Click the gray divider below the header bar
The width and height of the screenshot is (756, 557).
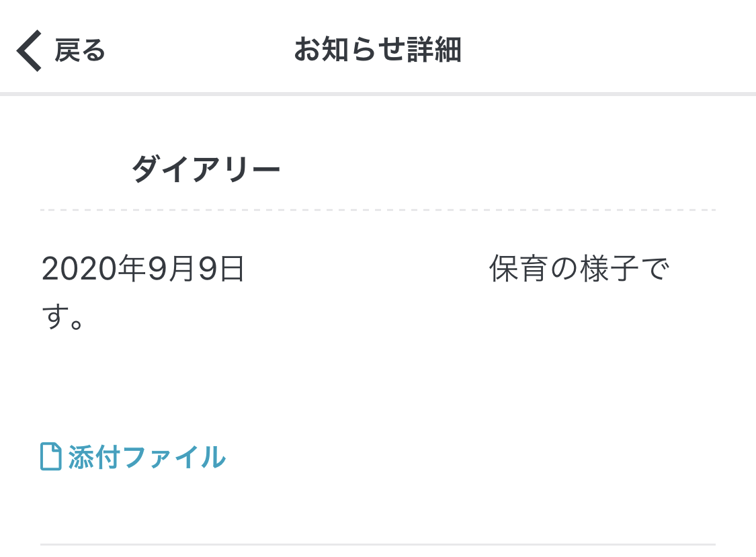(x=378, y=94)
